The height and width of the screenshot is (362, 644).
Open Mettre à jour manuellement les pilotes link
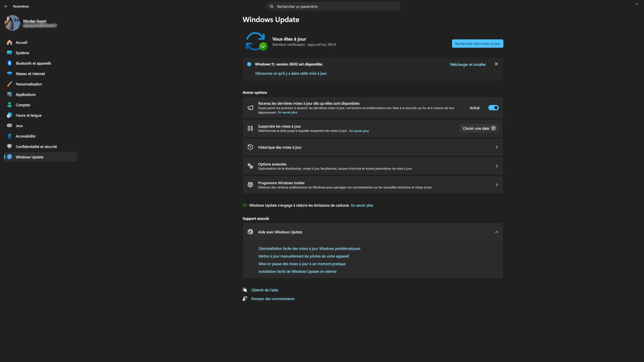(303, 256)
